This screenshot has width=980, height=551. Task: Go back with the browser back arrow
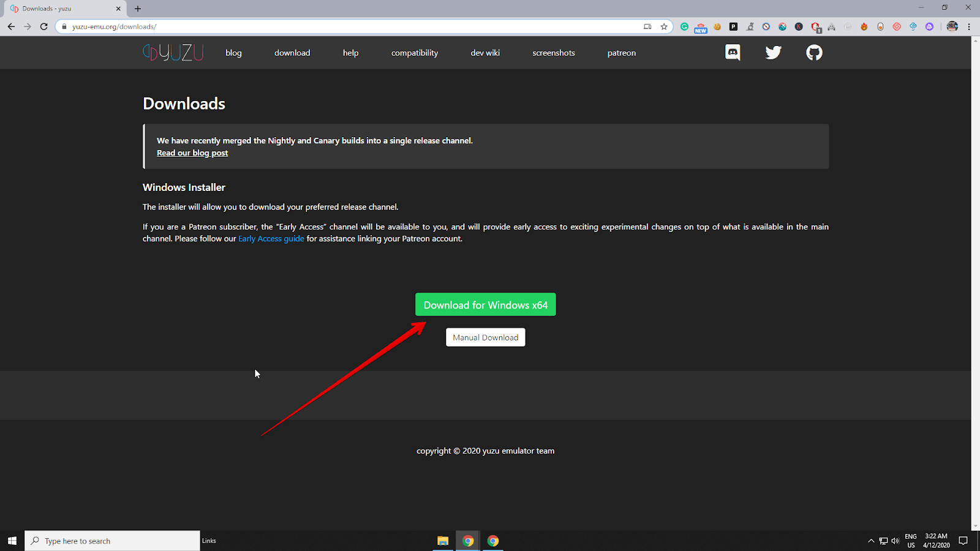(11, 26)
